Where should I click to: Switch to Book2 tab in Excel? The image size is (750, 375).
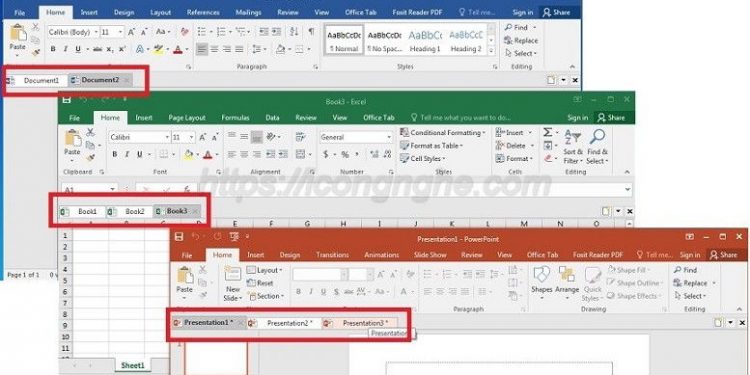[130, 211]
